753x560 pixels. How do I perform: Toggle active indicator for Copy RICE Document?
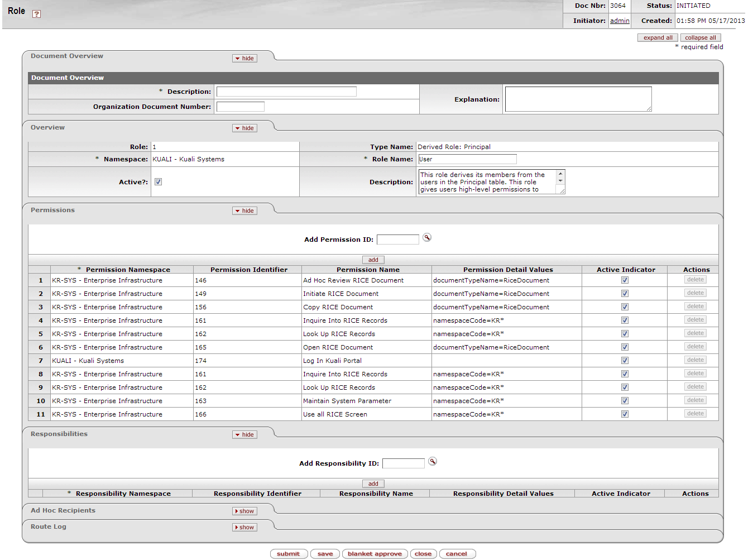[x=625, y=307]
